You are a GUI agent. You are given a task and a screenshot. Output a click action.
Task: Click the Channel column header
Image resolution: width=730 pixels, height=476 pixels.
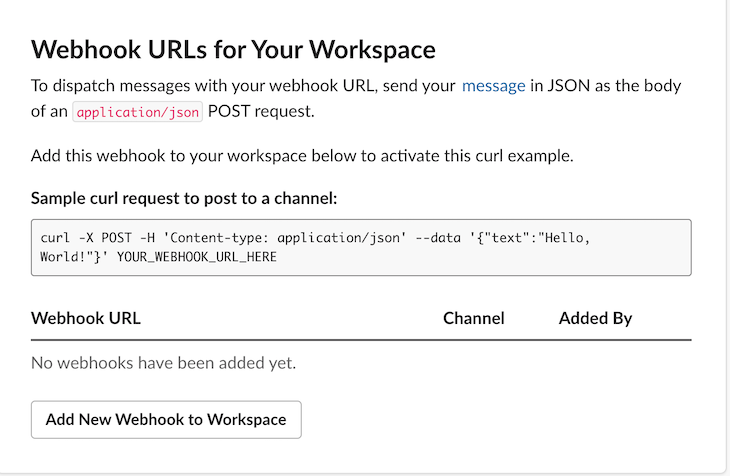[473, 318]
